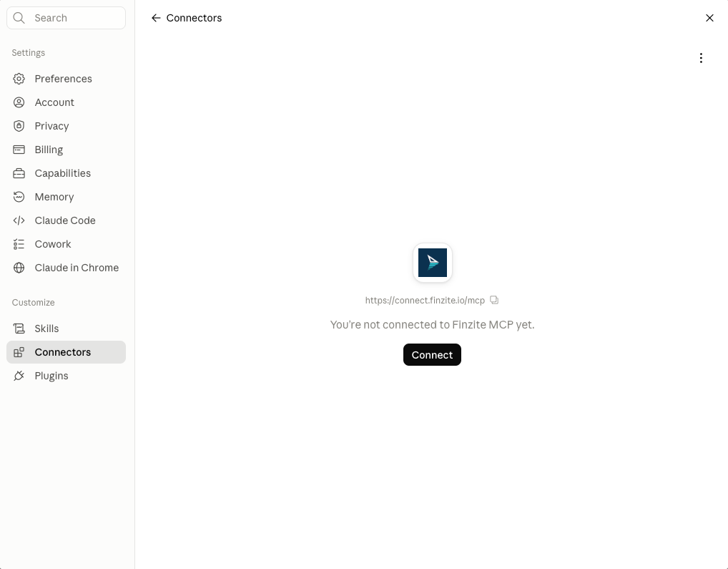Viewport: 728px width, 569px height.
Task: Open Plugins page
Action: (66, 376)
